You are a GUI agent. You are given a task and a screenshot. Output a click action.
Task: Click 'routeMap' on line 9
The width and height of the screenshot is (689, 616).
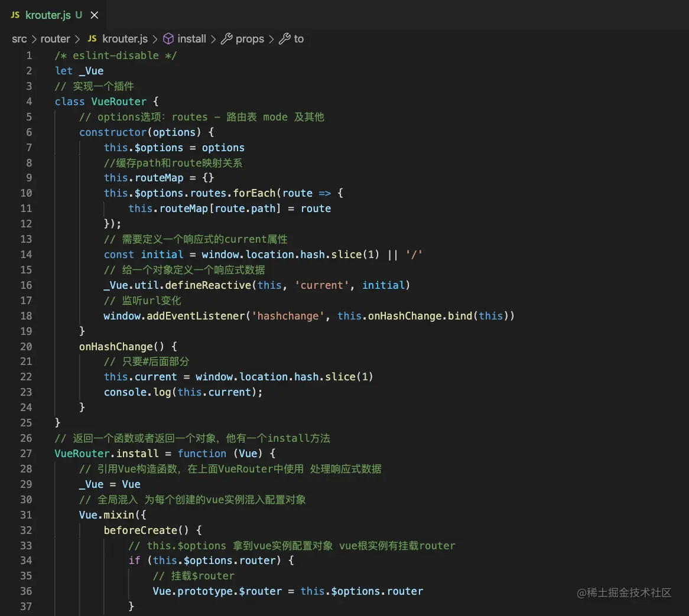point(159,178)
